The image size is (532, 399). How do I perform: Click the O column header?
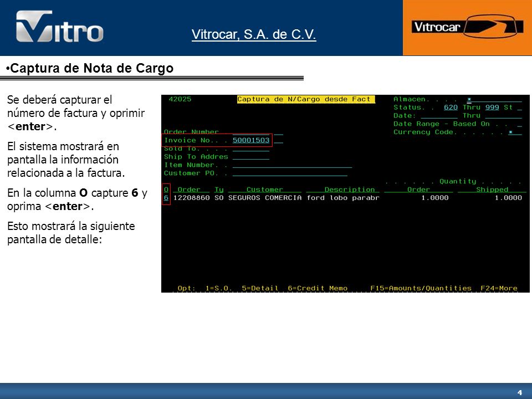[166, 190]
